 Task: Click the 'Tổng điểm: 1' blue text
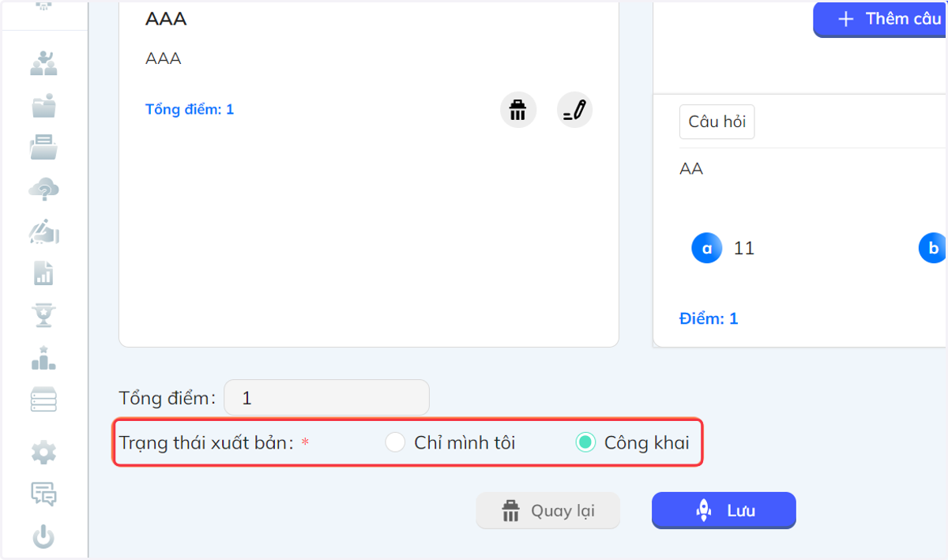(x=190, y=109)
